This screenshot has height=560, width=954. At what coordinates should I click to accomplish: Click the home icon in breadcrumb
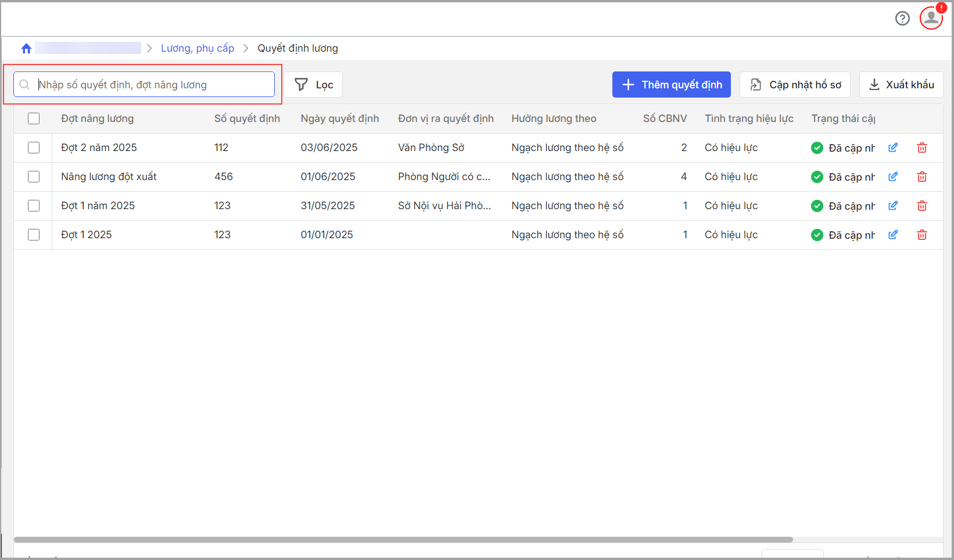click(26, 48)
